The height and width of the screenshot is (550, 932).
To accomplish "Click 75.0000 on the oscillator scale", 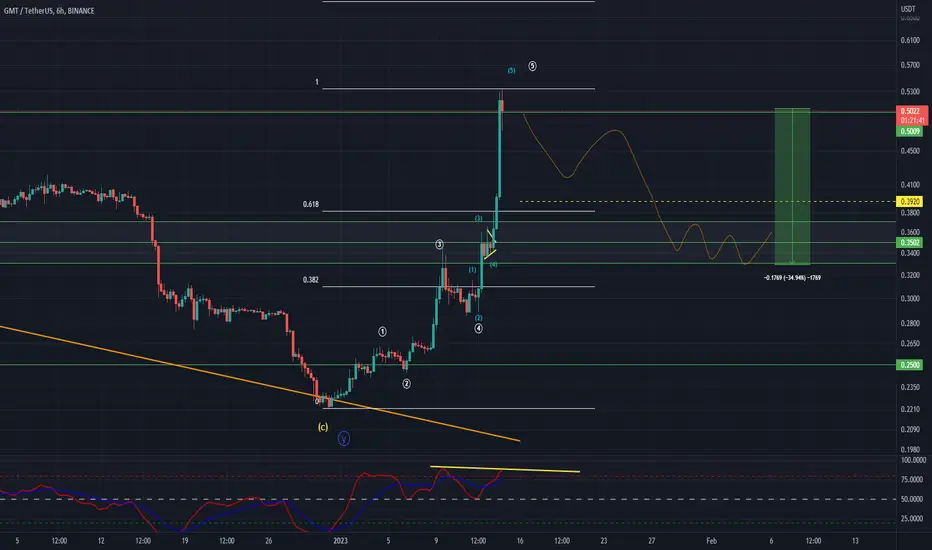I will click(912, 479).
